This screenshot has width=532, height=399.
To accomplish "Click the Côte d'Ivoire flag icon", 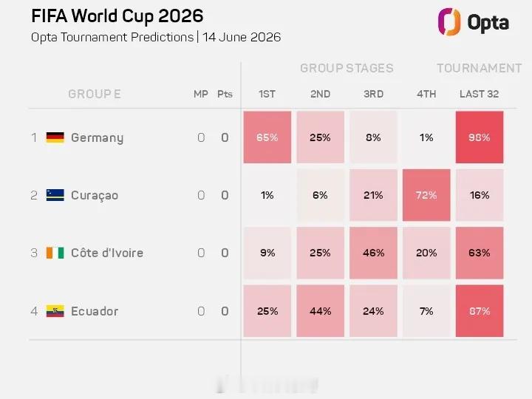I will click(55, 253).
